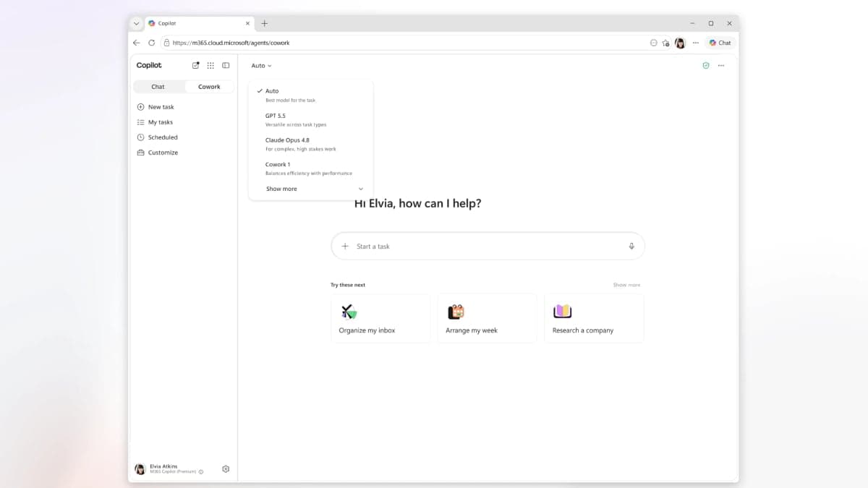This screenshot has height=488, width=868.
Task: Open My tasks in sidebar
Action: [155, 122]
